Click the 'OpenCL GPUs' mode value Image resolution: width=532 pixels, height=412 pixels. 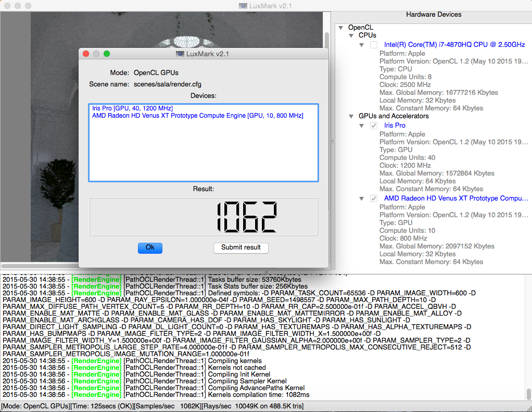(156, 72)
